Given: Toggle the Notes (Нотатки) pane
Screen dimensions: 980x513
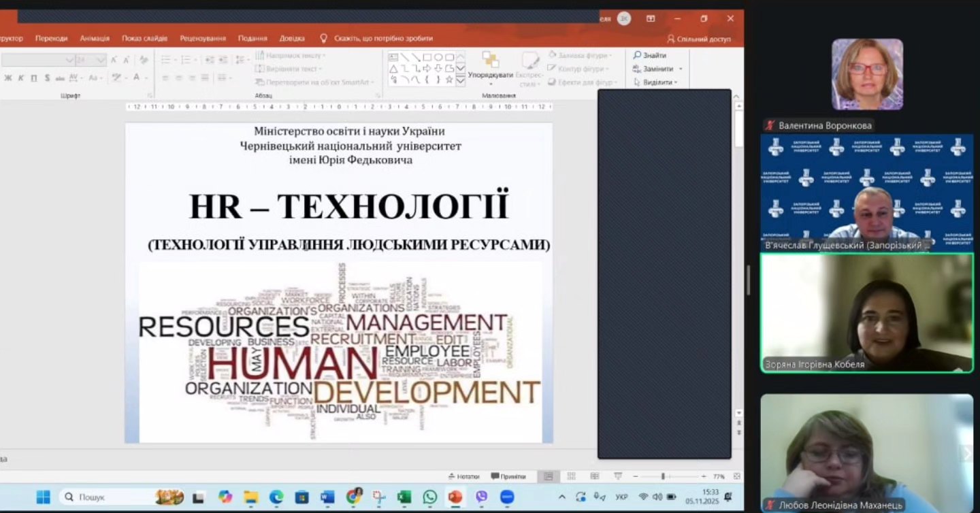Looking at the screenshot, I should [x=463, y=476].
